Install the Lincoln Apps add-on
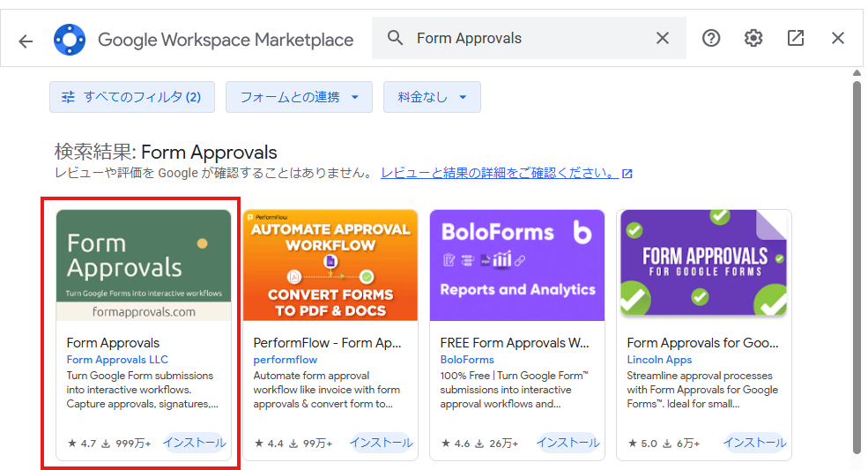 coord(754,443)
